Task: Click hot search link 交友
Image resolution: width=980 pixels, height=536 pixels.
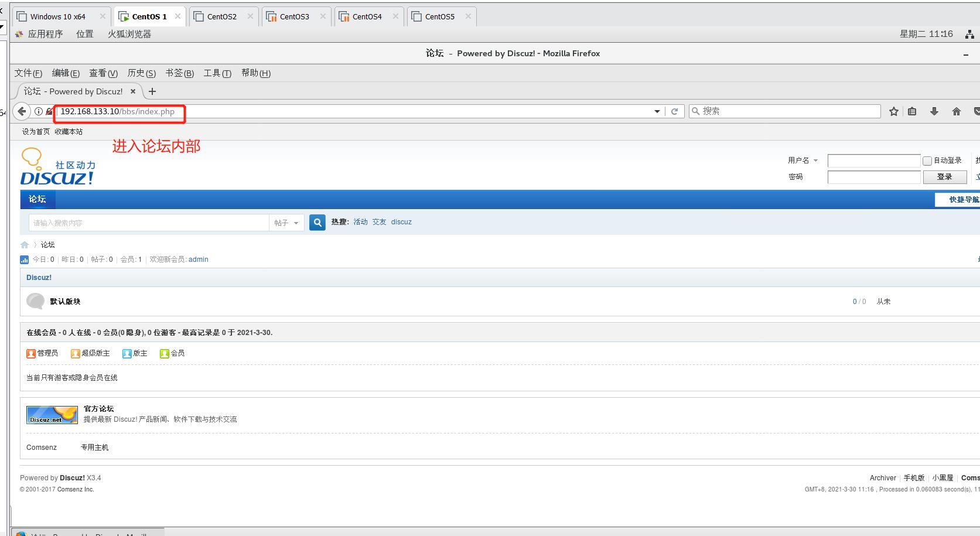Action: coord(379,222)
